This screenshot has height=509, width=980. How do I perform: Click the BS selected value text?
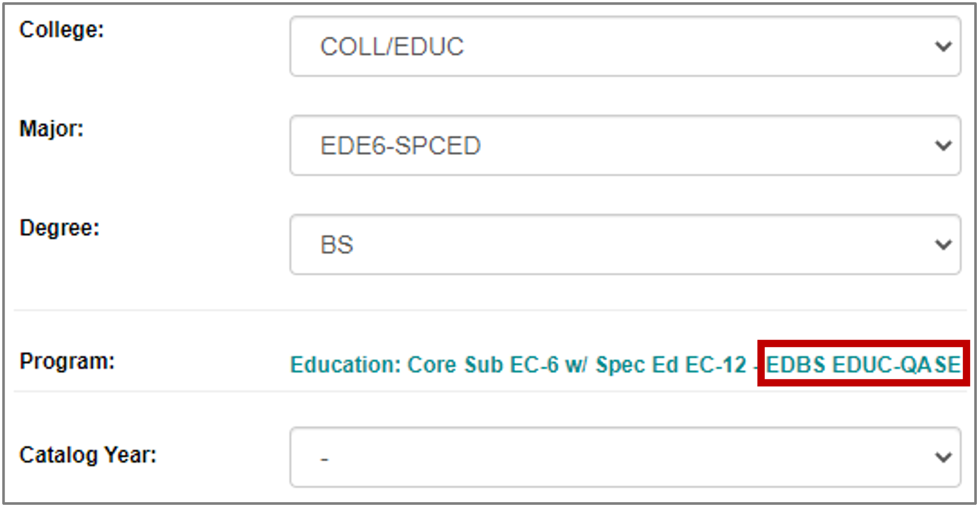[x=337, y=245]
